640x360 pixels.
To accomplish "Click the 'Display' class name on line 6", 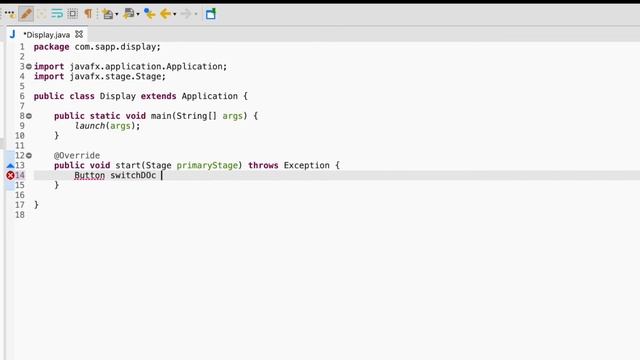I will [118, 96].
